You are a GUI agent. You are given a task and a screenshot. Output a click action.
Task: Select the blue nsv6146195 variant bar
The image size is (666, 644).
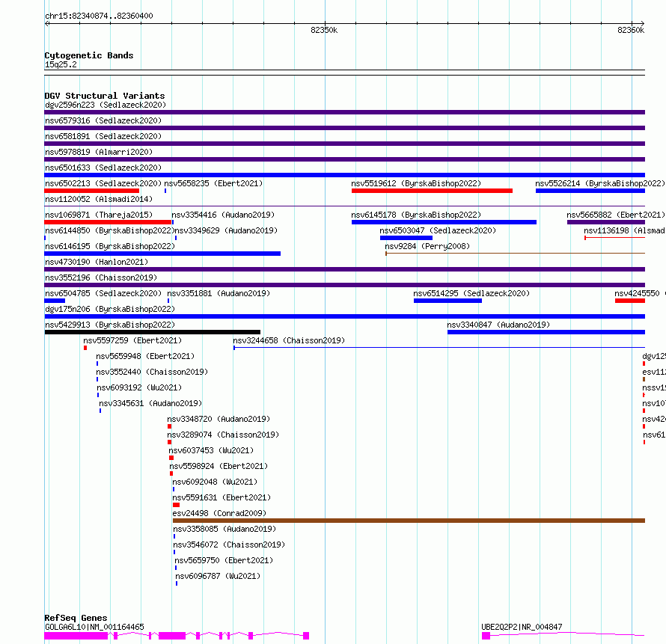click(162, 254)
